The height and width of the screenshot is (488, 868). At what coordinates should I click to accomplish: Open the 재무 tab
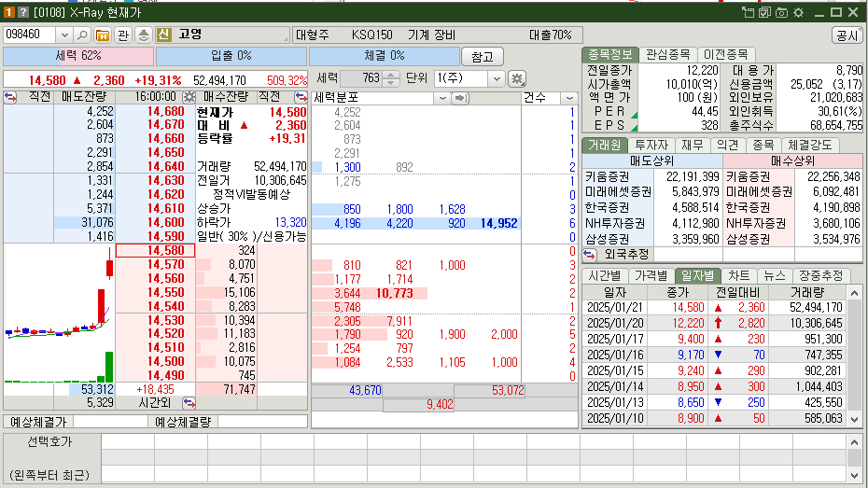tap(692, 145)
